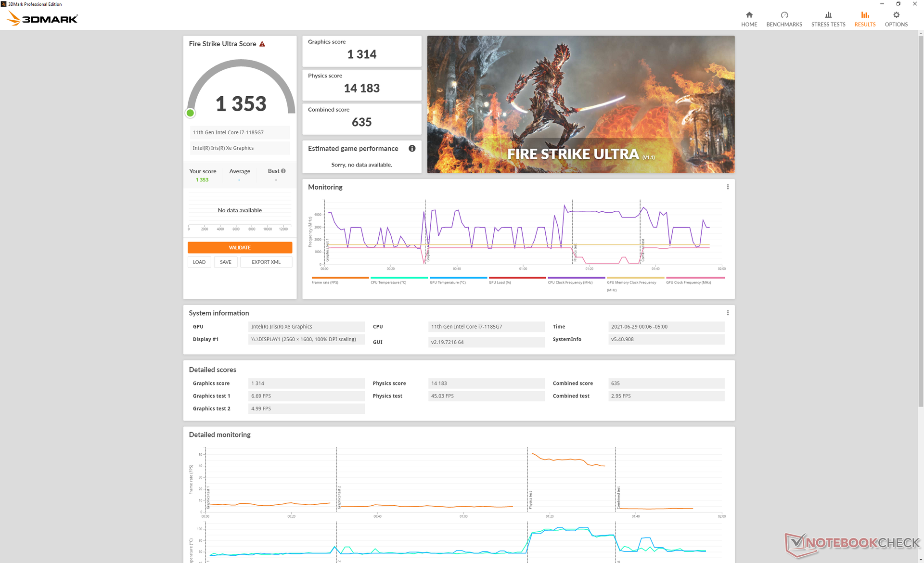
Task: Click the Save button
Action: 226,262
